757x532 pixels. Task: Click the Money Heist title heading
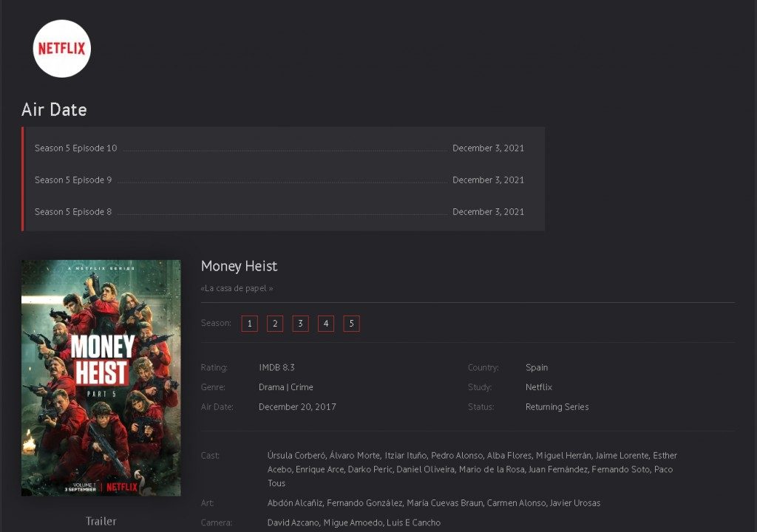239,266
